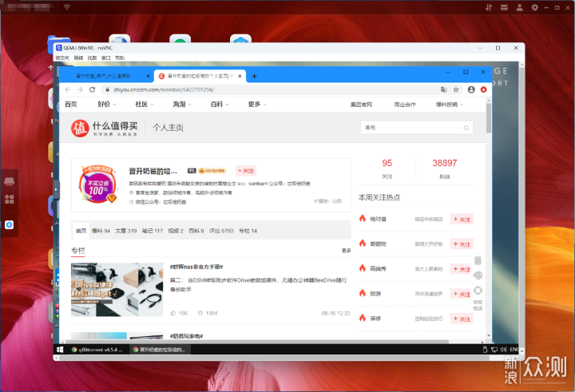The width and height of the screenshot is (575, 392).
Task: Click 更多 link beside 专栏 heading
Action: pos(346,251)
